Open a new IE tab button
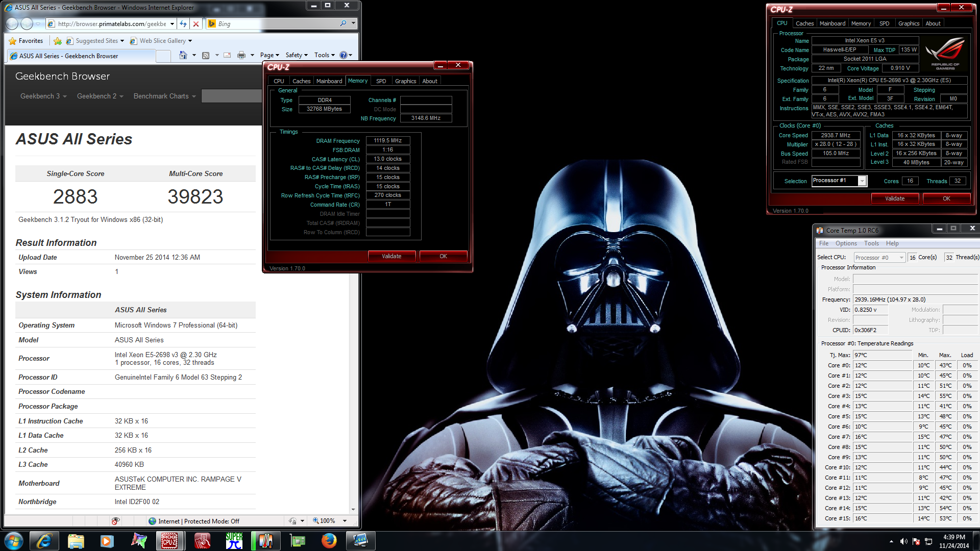This screenshot has width=980, height=551. (163, 56)
